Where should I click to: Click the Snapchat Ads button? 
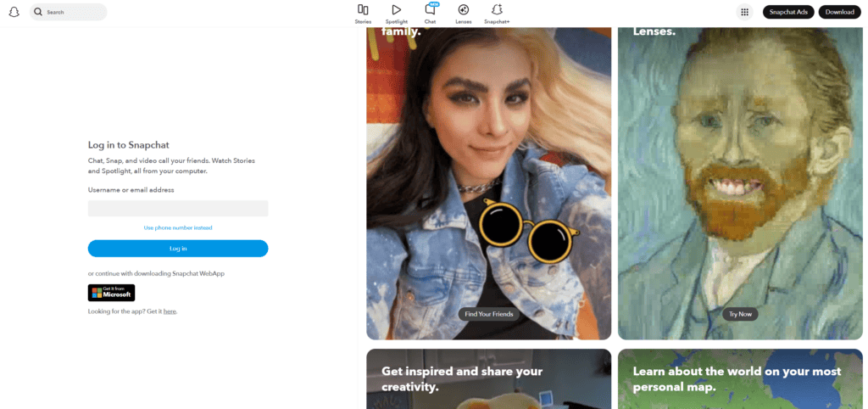(x=788, y=12)
